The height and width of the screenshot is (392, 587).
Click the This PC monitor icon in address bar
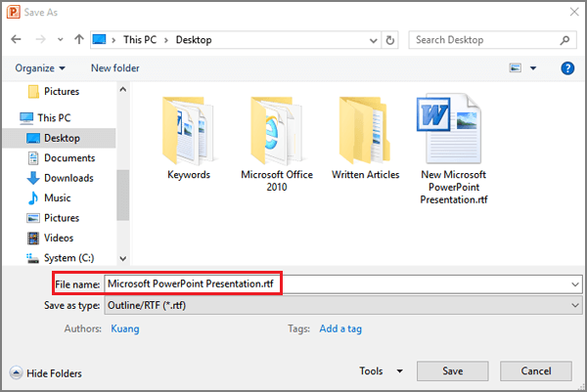coord(99,39)
